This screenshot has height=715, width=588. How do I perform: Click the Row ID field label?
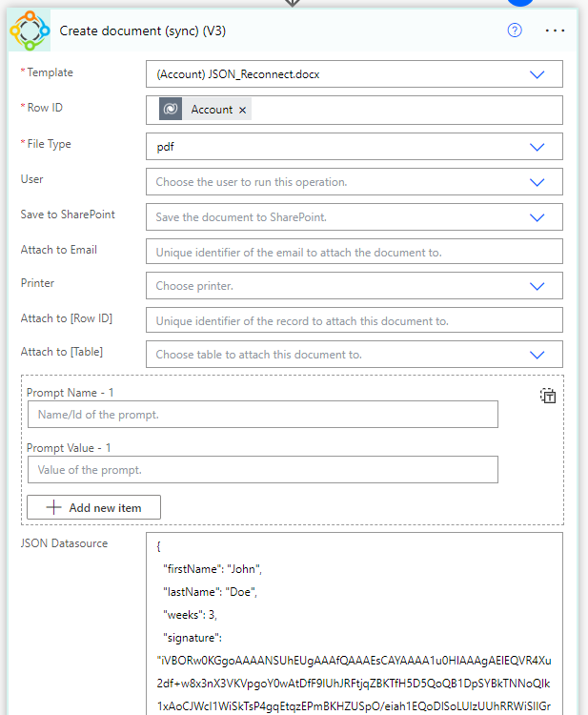pyautogui.click(x=45, y=108)
